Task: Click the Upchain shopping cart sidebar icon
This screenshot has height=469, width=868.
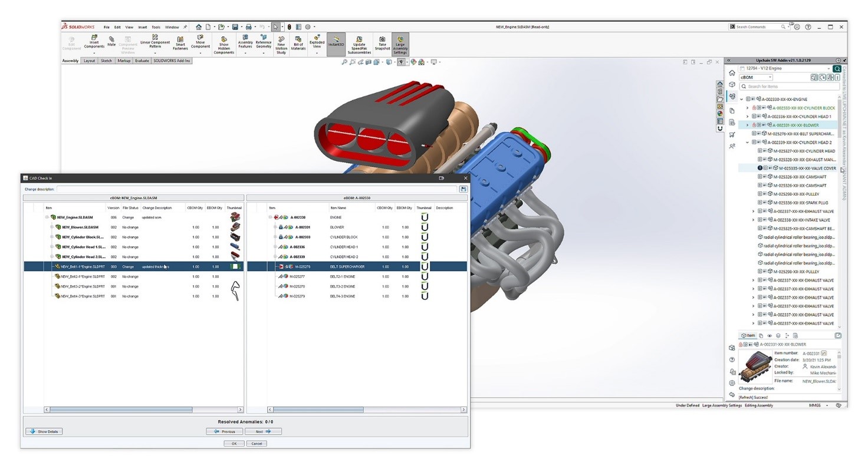Action: click(732, 135)
